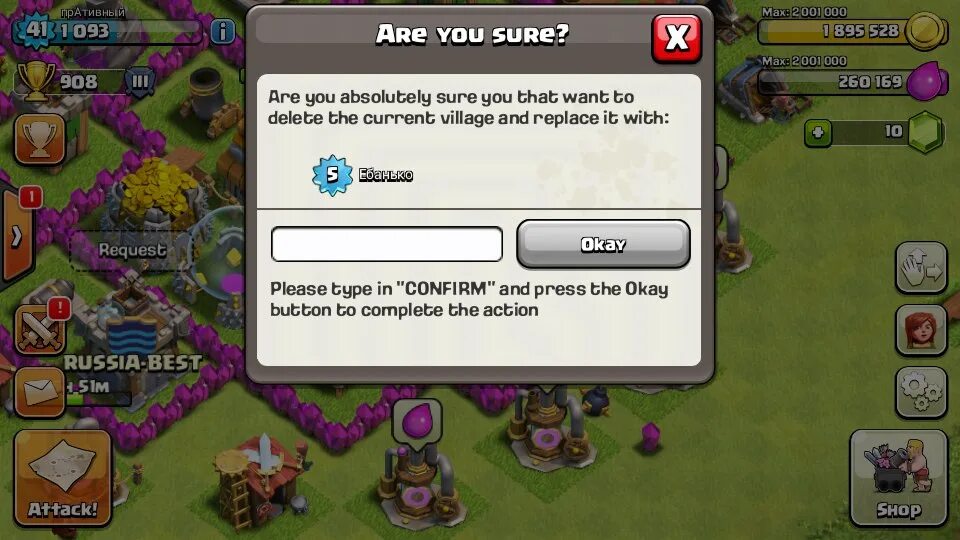
Task: Open the Shop
Action: [x=898, y=478]
